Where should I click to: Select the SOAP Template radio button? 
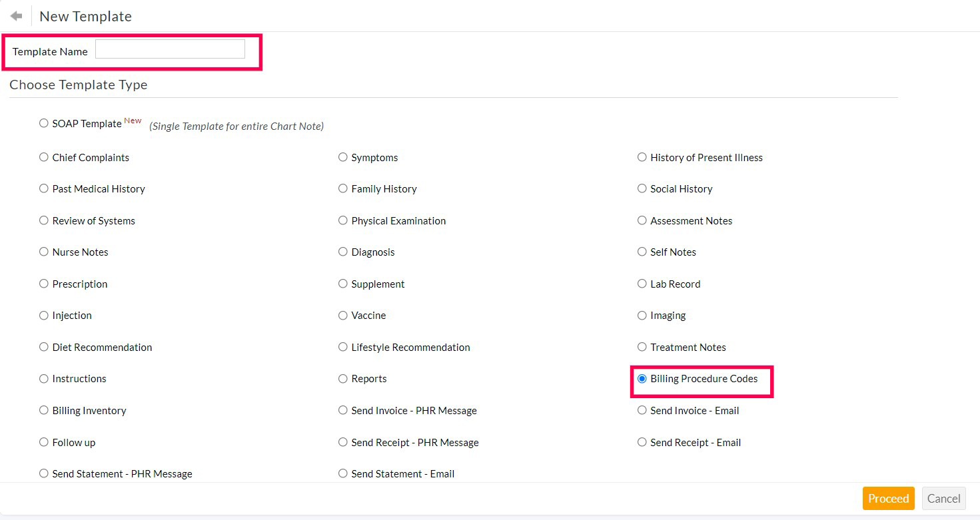pyautogui.click(x=43, y=123)
